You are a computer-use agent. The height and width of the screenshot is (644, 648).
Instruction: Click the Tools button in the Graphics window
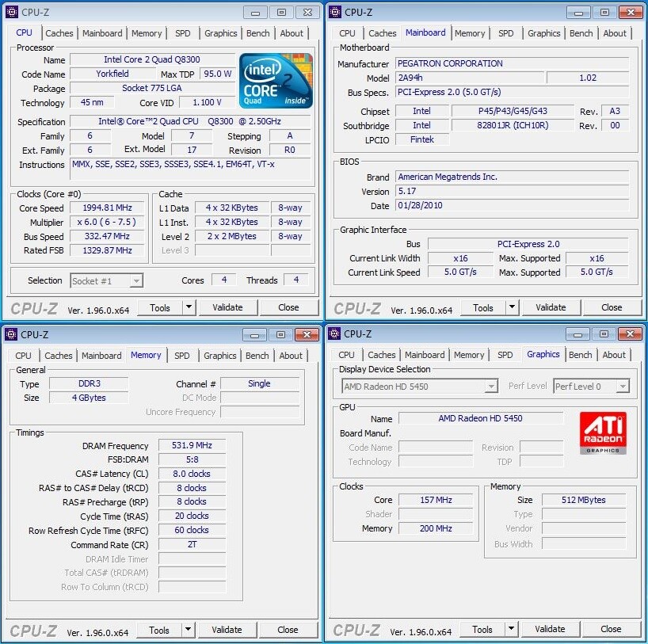point(482,629)
